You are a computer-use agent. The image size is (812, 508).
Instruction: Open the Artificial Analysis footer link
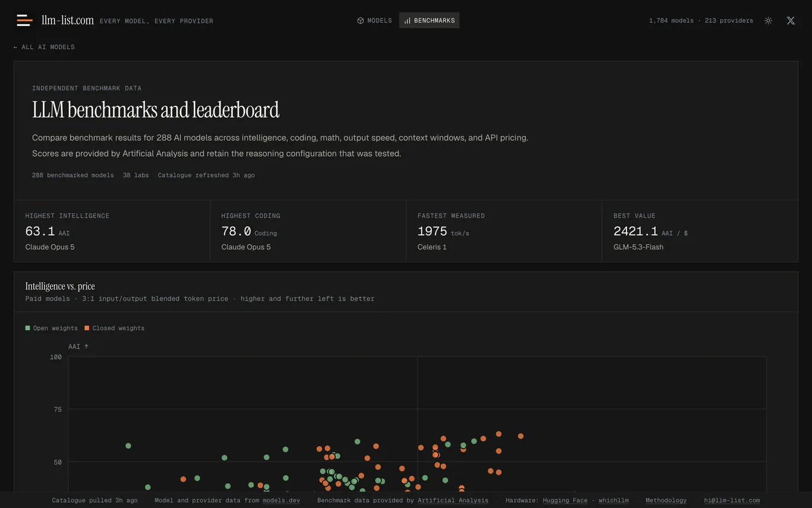453,500
